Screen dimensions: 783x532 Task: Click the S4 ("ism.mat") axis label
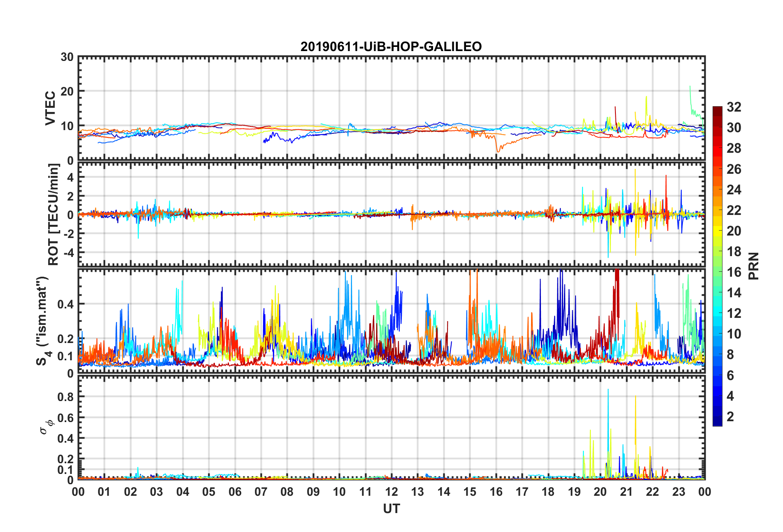pyautogui.click(x=43, y=321)
